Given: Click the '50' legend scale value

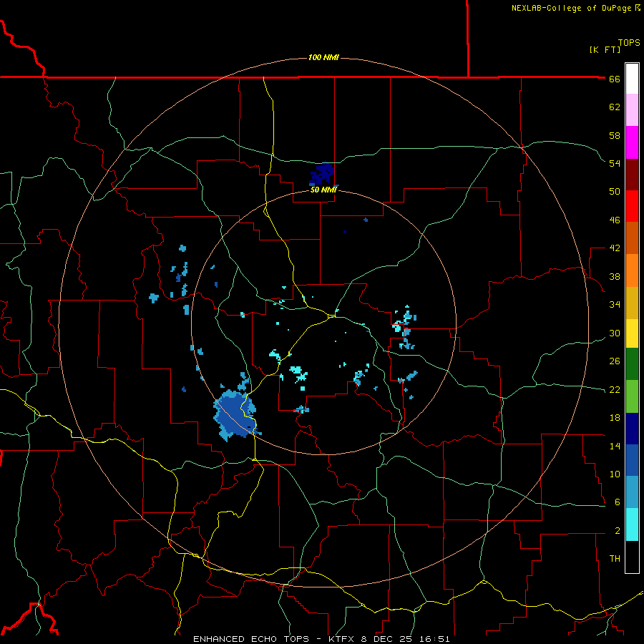Looking at the screenshot, I should tap(615, 192).
